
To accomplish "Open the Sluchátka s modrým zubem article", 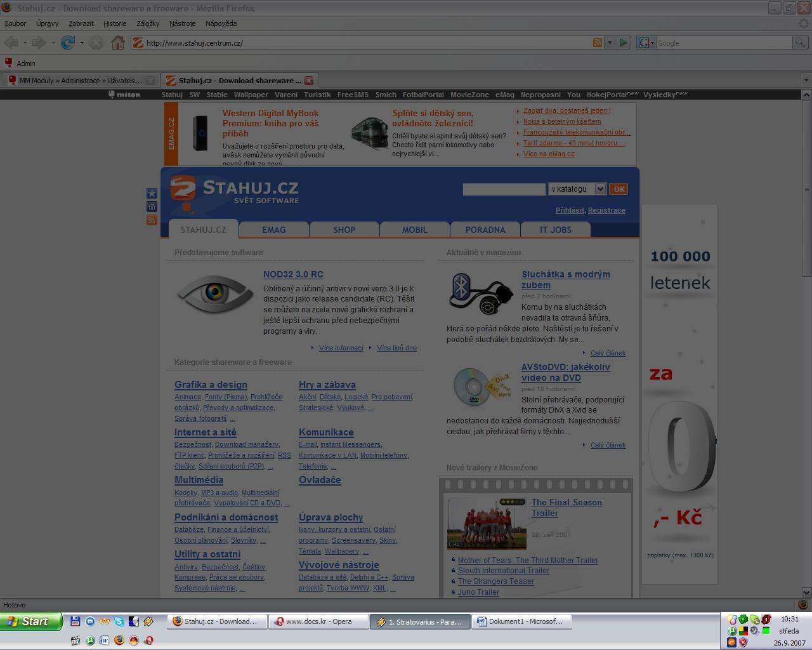I will (566, 280).
